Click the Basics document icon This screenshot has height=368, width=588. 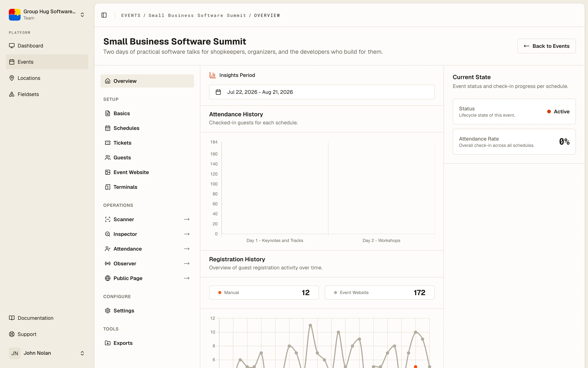pos(108,113)
